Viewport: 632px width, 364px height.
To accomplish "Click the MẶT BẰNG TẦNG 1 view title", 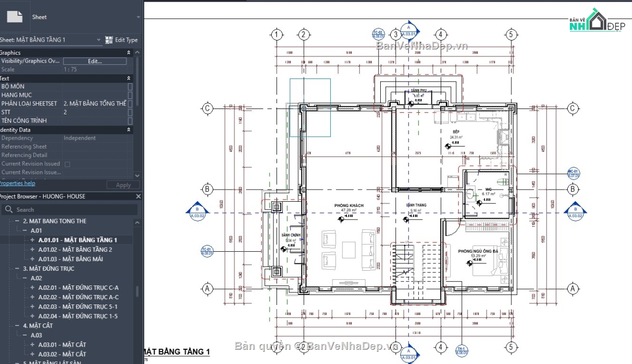I will [x=177, y=351].
